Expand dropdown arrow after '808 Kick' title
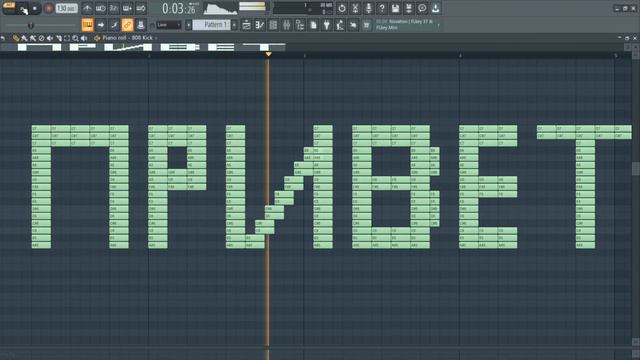Viewport: 640px width, 360px height. coord(156,38)
